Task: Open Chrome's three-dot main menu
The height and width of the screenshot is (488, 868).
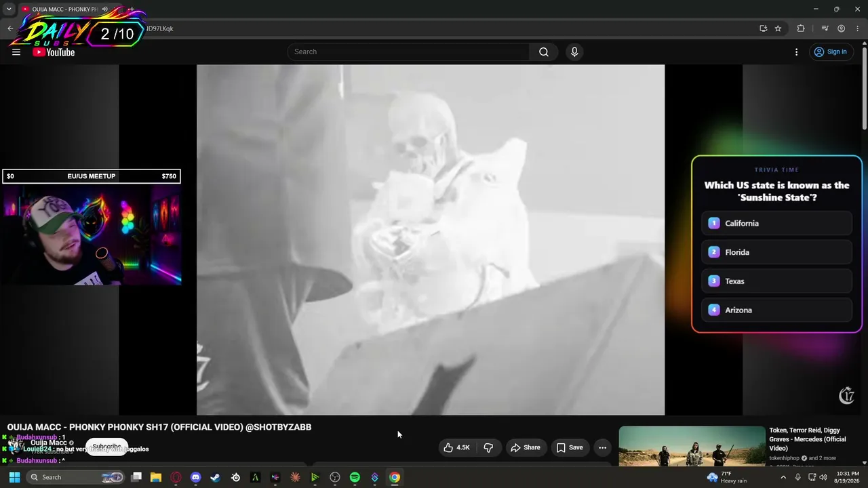Action: click(x=857, y=28)
